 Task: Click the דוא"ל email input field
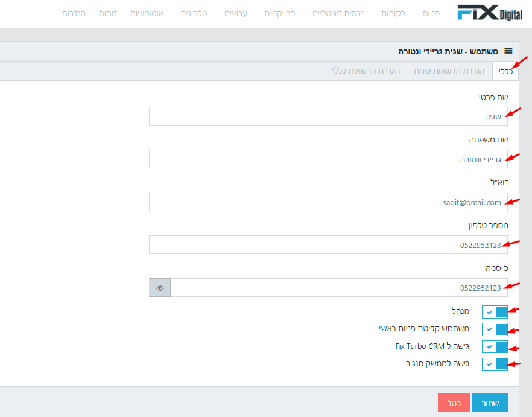point(328,202)
